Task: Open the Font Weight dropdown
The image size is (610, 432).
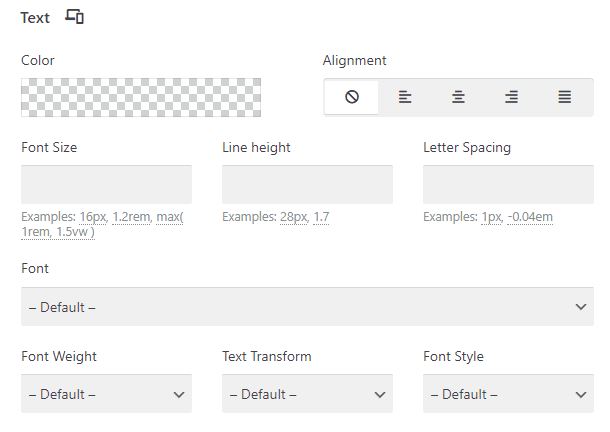Action: click(x=106, y=394)
